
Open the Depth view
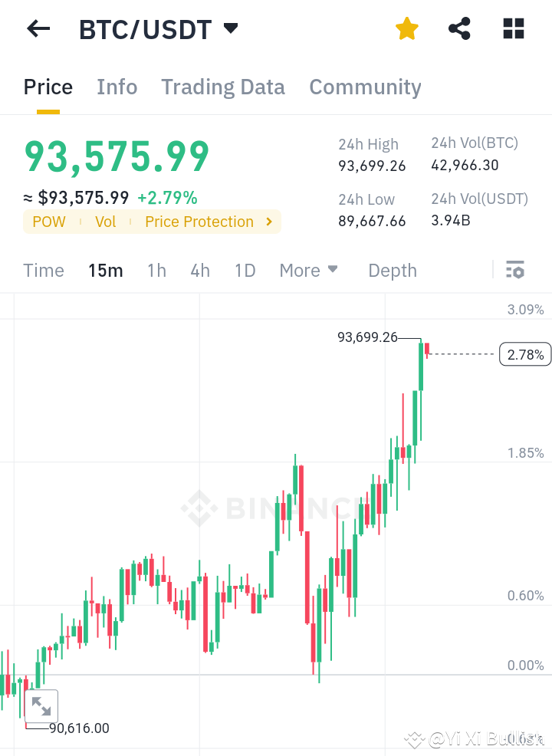392,270
